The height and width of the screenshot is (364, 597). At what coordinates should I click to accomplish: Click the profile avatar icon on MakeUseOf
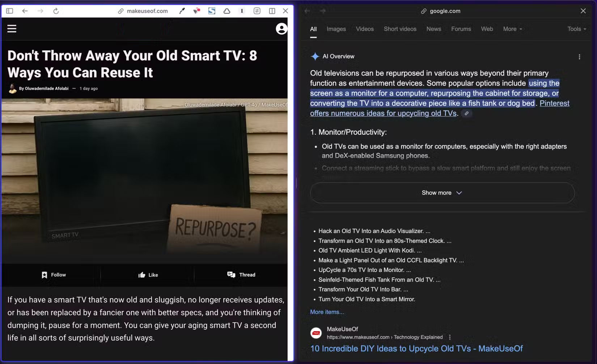(281, 29)
